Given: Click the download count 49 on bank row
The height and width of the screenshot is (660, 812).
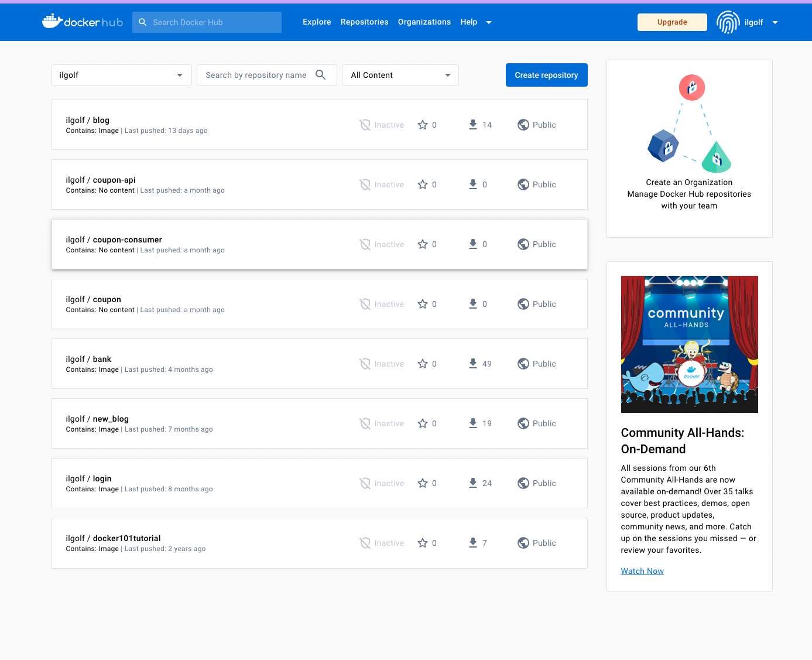Looking at the screenshot, I should pyautogui.click(x=487, y=364).
